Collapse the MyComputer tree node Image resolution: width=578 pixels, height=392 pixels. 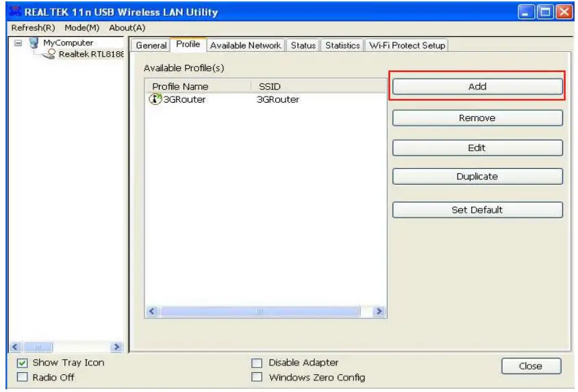[18, 43]
